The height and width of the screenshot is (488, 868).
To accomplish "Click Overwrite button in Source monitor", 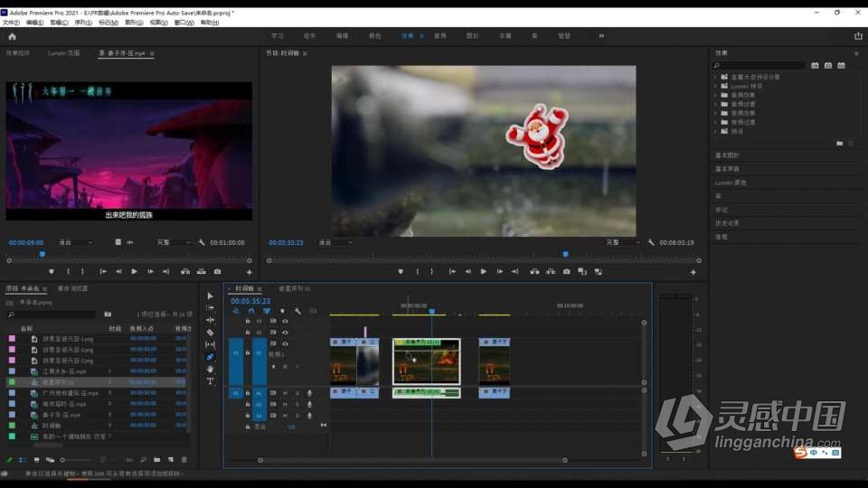I will click(x=202, y=272).
